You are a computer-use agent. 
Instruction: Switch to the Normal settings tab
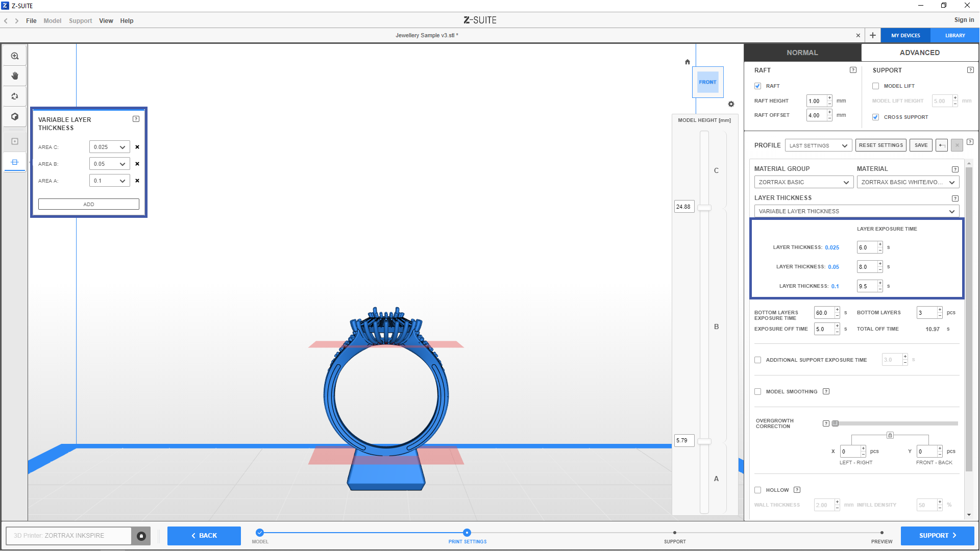pos(802,53)
